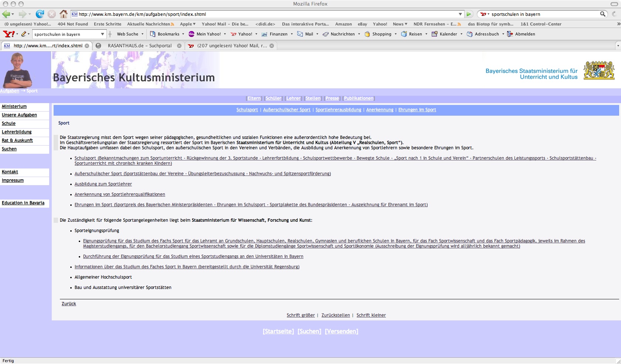Image resolution: width=621 pixels, height=364 pixels.
Task: Click the Abmelden sign-out icon
Action: coord(510,34)
